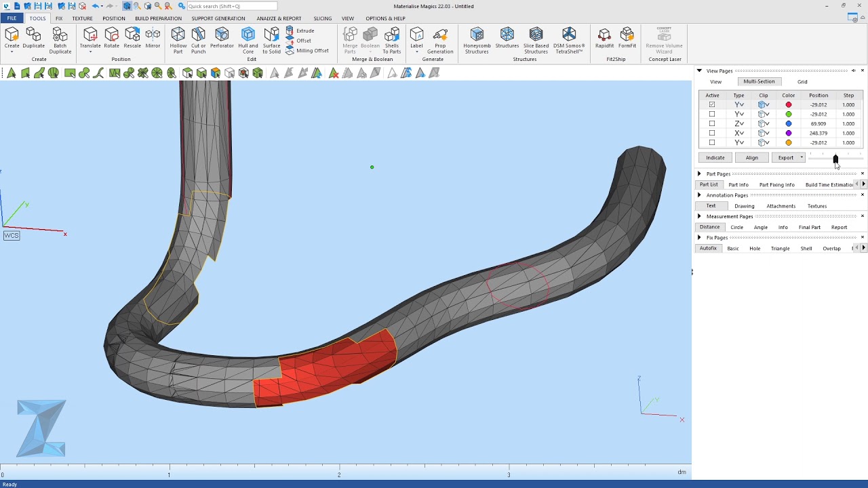Choose the Rescale tool

tap(132, 38)
